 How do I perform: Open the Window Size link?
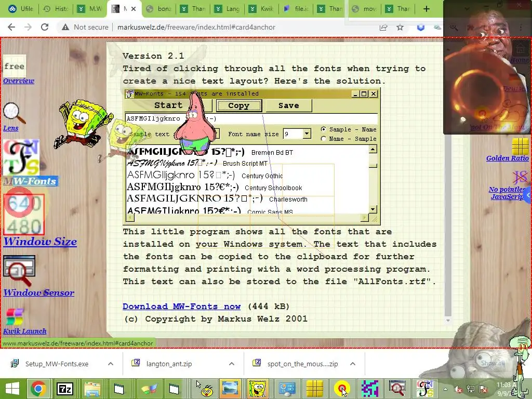40,242
